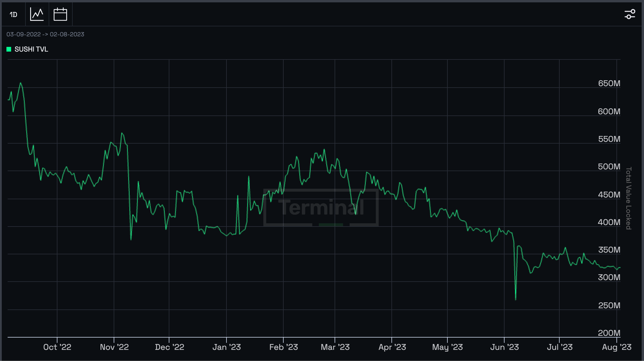Click the 650M y-axis label

609,84
